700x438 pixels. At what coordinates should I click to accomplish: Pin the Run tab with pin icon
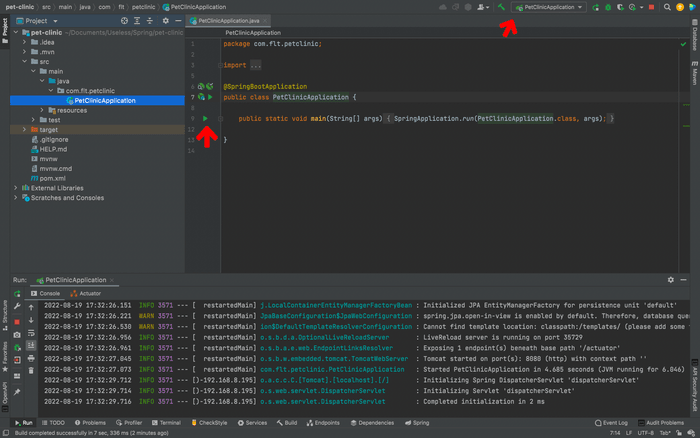[17, 392]
